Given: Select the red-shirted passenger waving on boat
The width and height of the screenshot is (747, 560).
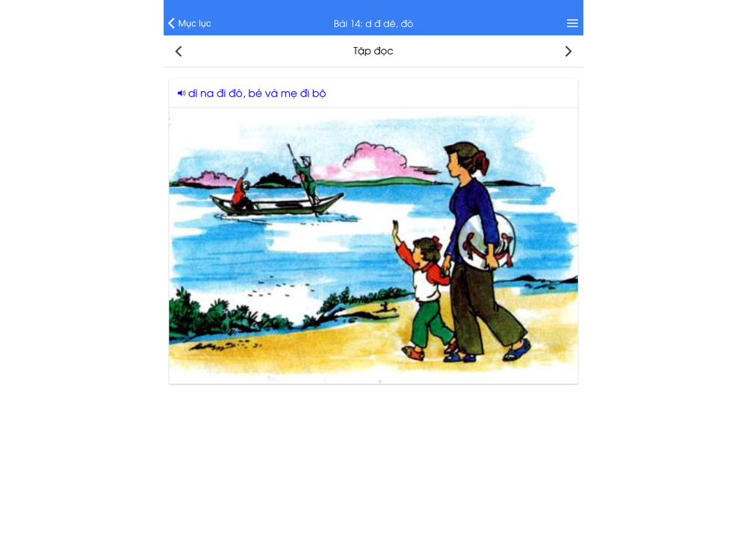Looking at the screenshot, I should tap(242, 190).
